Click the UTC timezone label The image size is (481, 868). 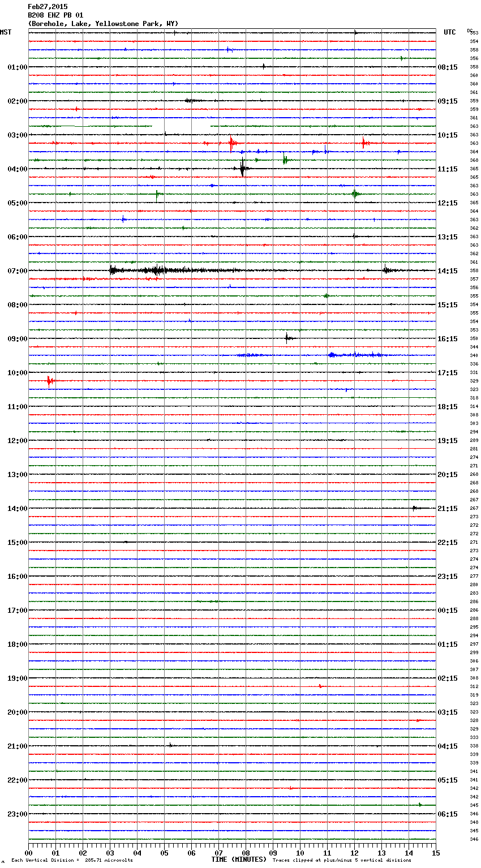[x=450, y=32]
